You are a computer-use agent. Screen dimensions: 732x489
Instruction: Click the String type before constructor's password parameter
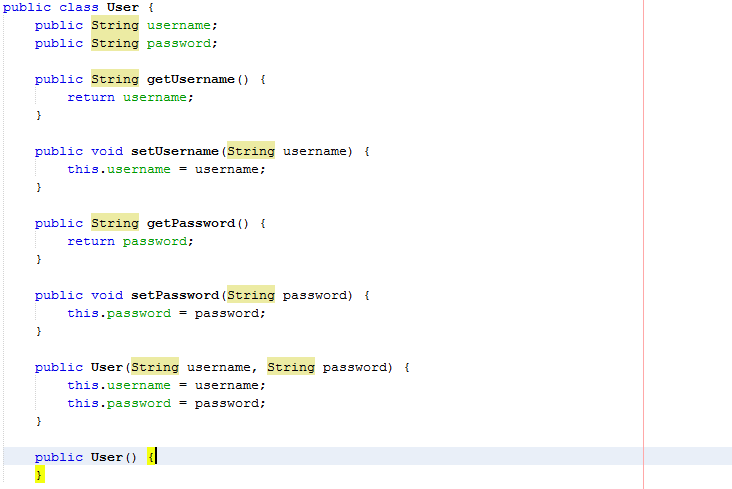coord(291,367)
